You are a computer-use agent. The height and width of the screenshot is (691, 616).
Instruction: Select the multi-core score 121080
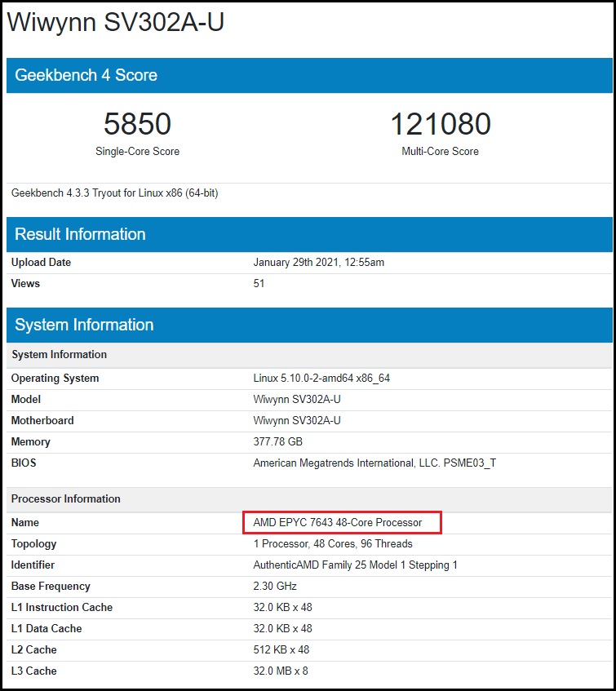441,123
